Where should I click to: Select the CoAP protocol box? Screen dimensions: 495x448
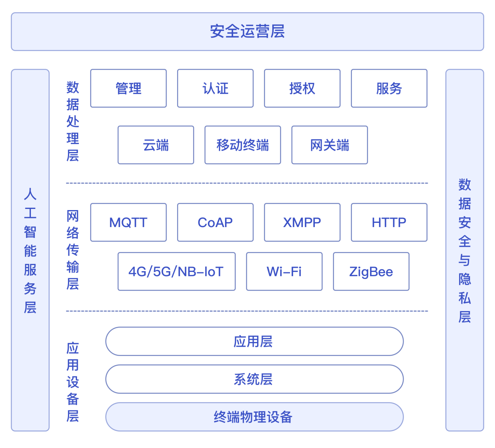pyautogui.click(x=215, y=222)
